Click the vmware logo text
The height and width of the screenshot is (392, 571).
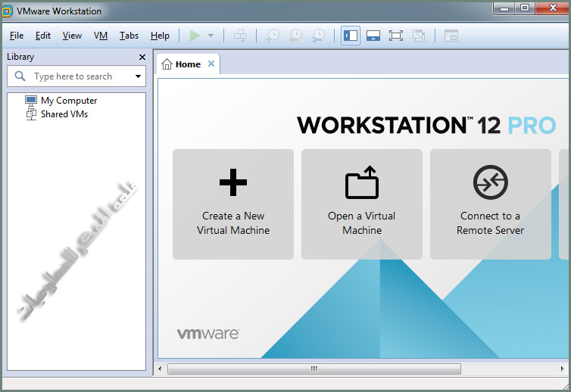point(208,334)
